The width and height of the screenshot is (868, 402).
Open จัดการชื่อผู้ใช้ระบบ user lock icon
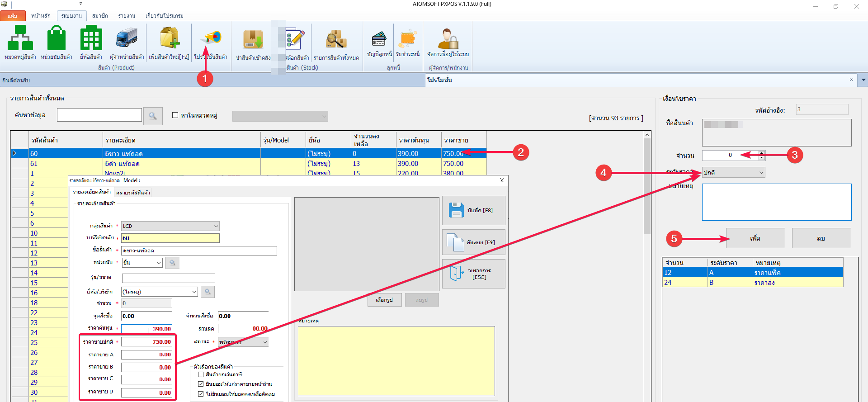[448, 40]
